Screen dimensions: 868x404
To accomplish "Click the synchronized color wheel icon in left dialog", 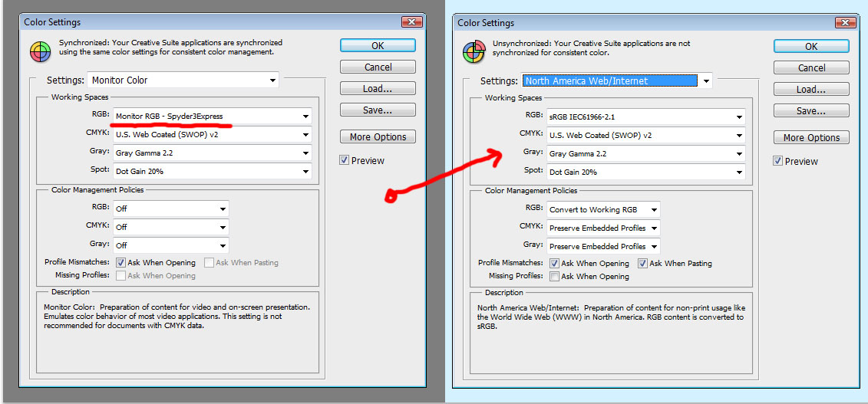I will 40,51.
